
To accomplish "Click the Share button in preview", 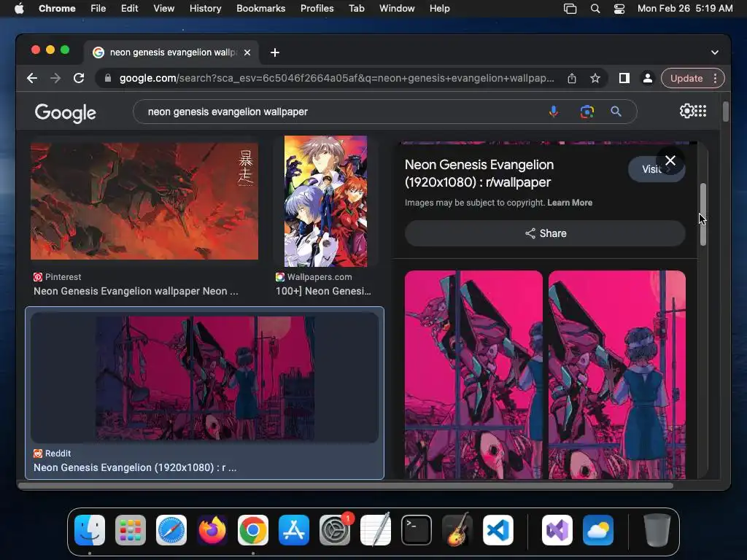I will pos(545,233).
